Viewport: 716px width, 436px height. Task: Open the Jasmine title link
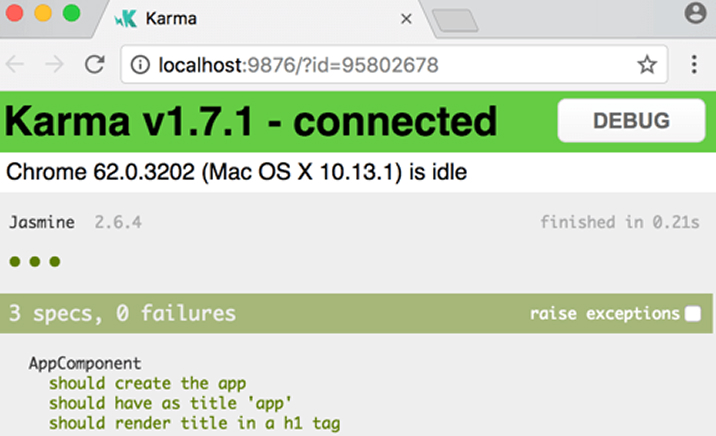41,222
